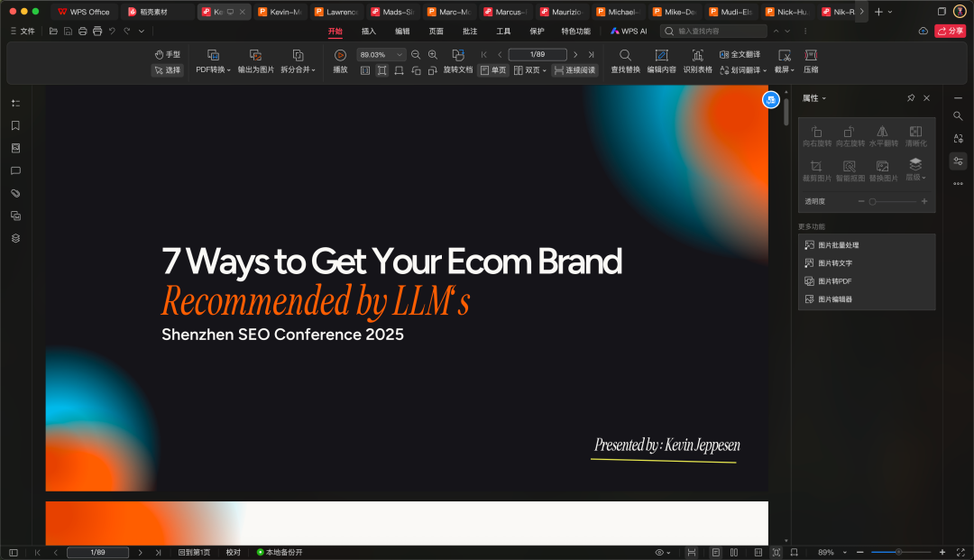The image size is (974, 560).
Task: Activate the Select (选择) tool
Action: pyautogui.click(x=167, y=70)
